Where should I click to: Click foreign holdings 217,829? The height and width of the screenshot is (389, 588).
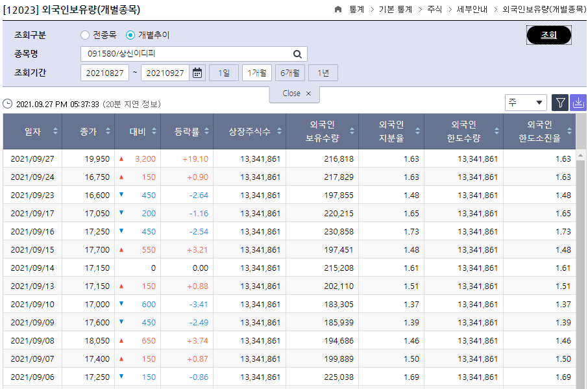pyautogui.click(x=339, y=177)
